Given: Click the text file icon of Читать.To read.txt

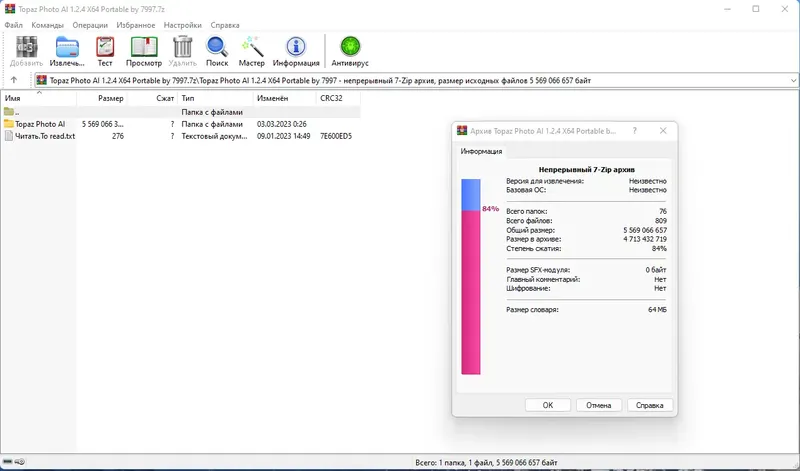Looking at the screenshot, I should tap(9, 136).
